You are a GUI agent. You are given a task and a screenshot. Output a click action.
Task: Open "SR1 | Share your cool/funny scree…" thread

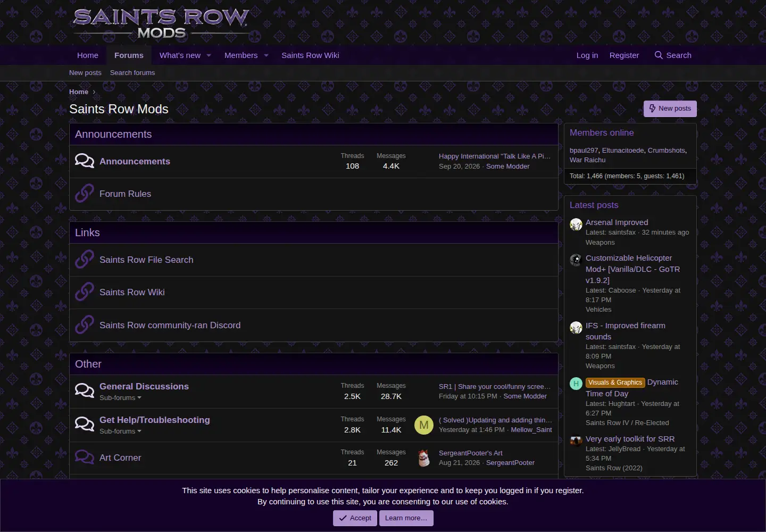(495, 387)
